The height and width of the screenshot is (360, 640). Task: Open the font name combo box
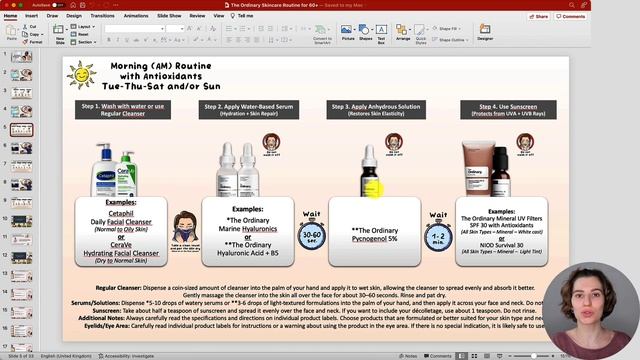[135, 29]
